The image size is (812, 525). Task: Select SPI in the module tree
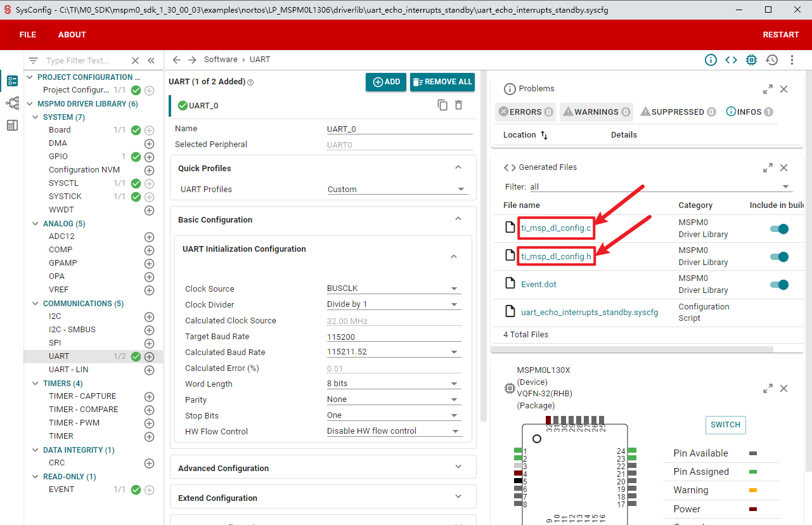tap(55, 343)
